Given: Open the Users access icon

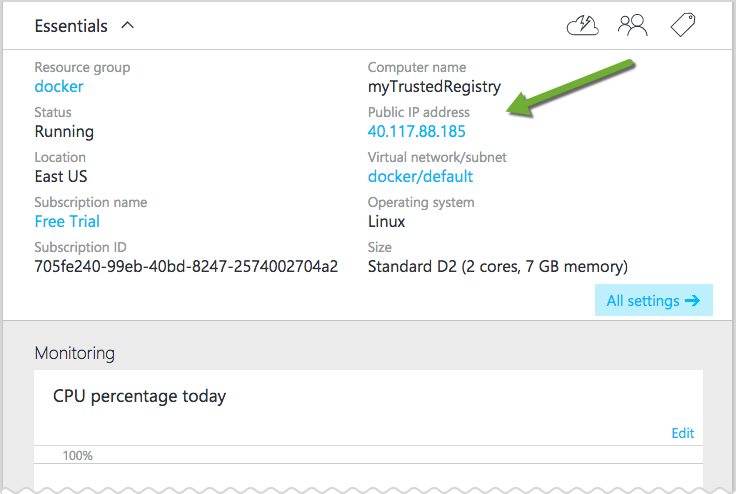Looking at the screenshot, I should (x=632, y=26).
